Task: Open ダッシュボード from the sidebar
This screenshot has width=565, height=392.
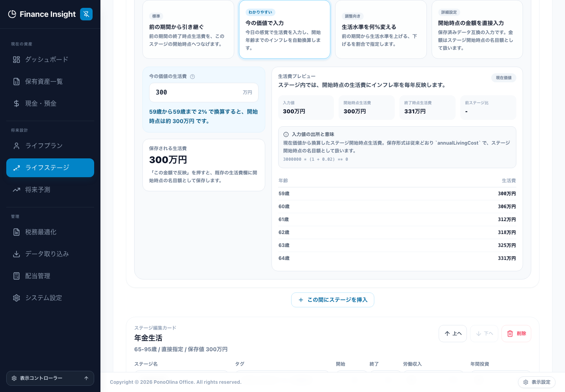Action: pyautogui.click(x=50, y=60)
